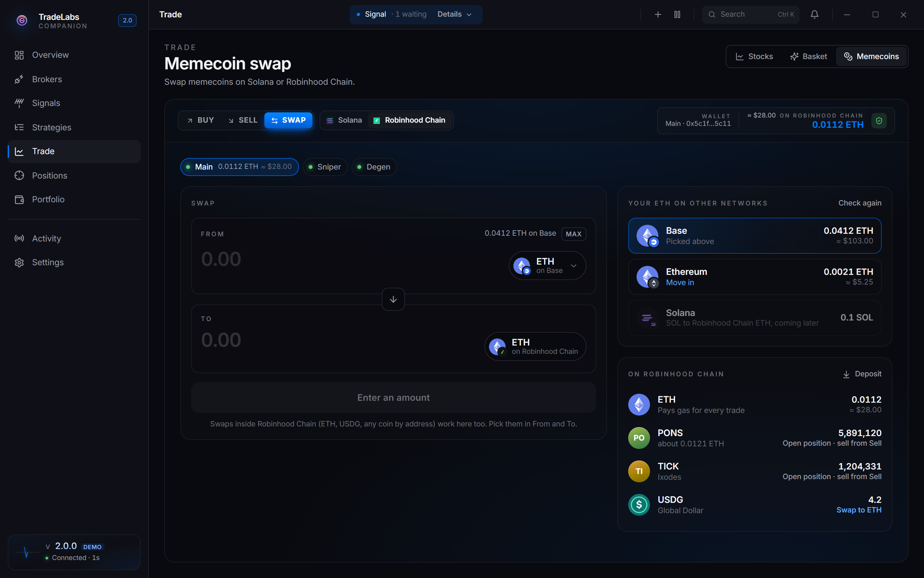Select the SELL mode
Image resolution: width=924 pixels, height=578 pixels.
[243, 120]
